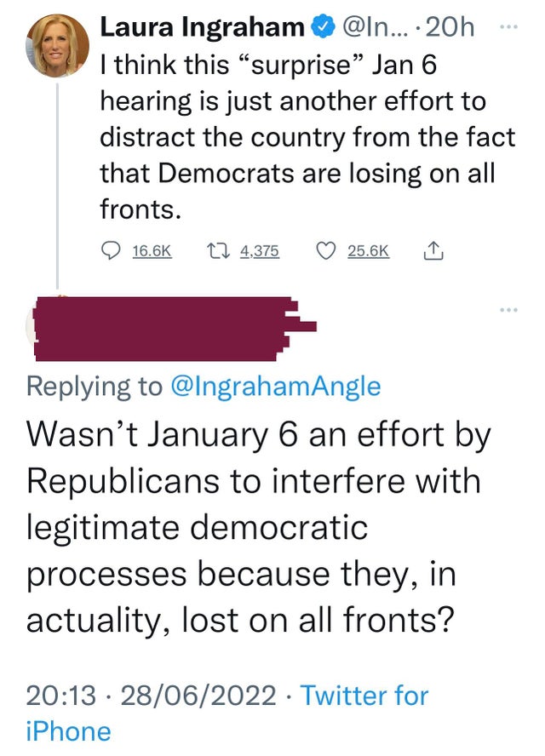Open the 4,375 retweets count
Image resolution: width=545 pixels, height=756 pixels.
tap(260, 251)
